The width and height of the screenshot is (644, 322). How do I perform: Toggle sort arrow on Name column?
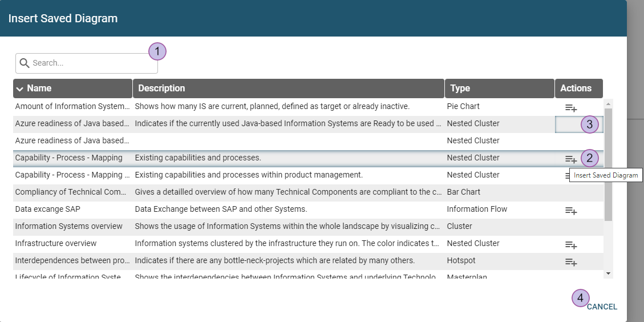click(x=20, y=88)
